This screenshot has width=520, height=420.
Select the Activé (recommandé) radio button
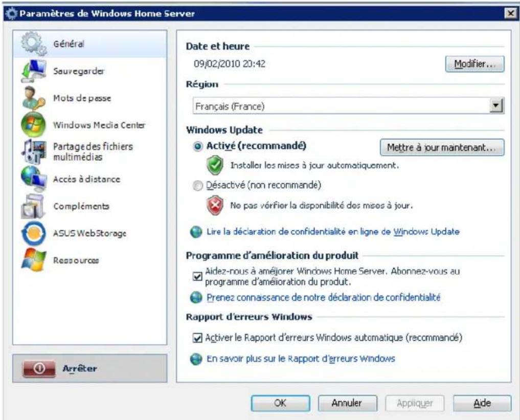pos(198,146)
